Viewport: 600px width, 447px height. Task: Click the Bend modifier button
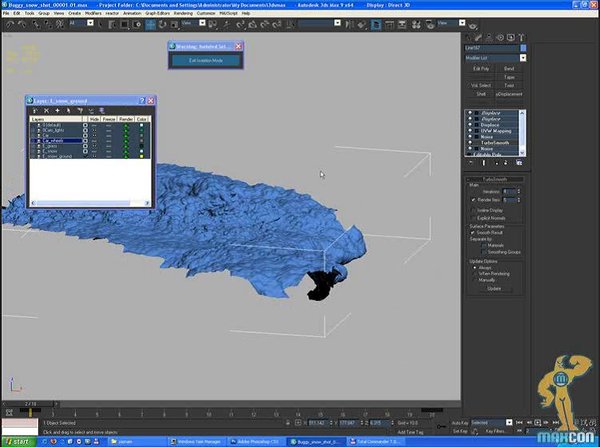[x=509, y=69]
